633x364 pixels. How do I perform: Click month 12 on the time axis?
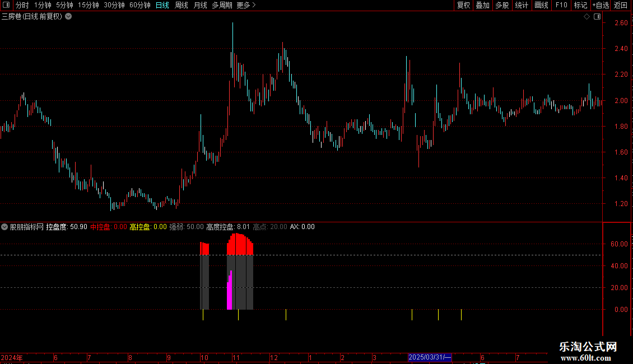pyautogui.click(x=274, y=357)
